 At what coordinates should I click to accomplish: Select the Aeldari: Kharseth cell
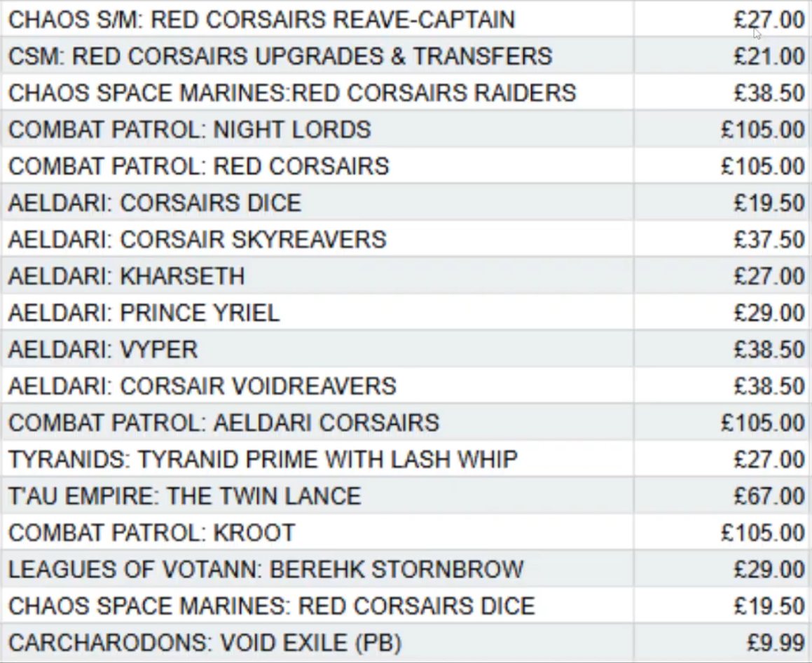pyautogui.click(x=127, y=276)
